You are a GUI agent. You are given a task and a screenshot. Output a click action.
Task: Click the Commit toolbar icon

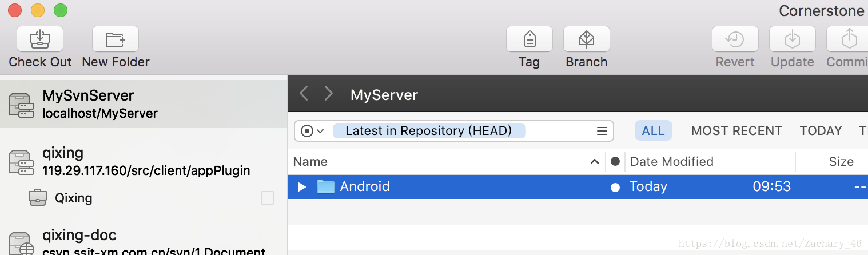click(847, 39)
